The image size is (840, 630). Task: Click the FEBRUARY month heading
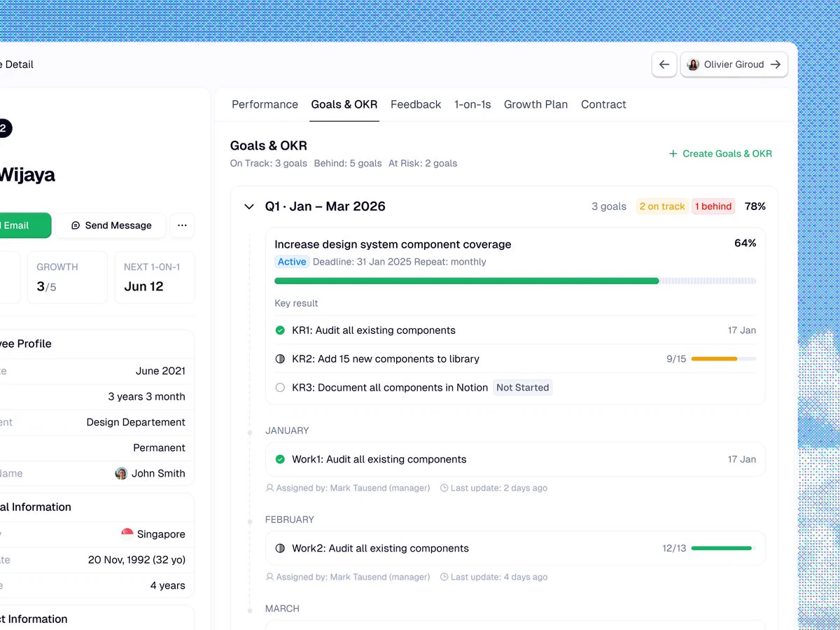290,519
